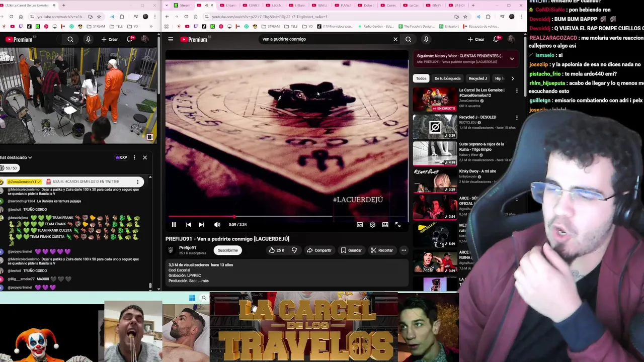644x362 pixels.
Task: Click the Recortar clip button
Action: point(381,250)
